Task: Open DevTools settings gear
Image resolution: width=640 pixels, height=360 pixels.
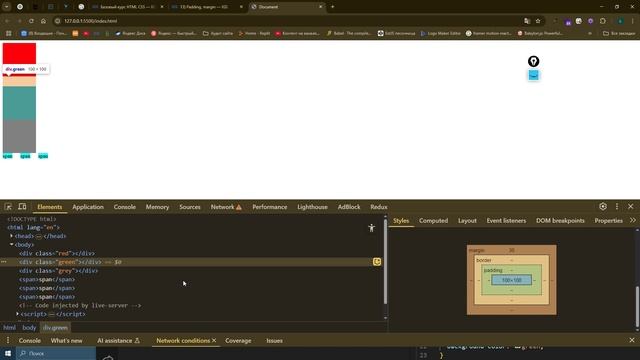Action: coord(603,207)
